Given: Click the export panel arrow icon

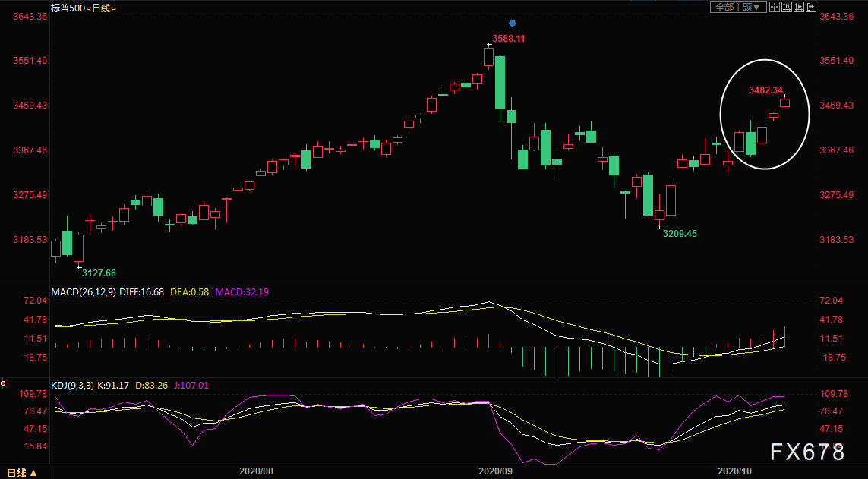Looking at the screenshot, I should coord(811,7).
